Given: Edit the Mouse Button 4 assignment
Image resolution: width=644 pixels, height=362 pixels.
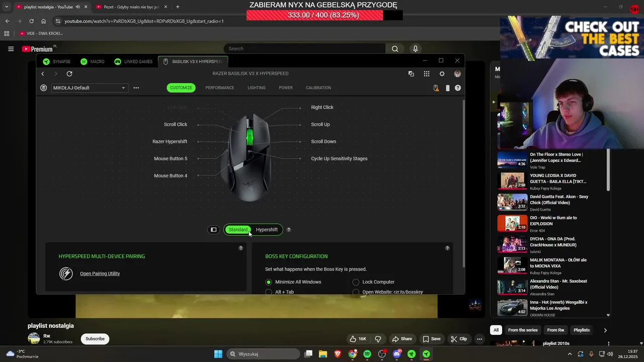Looking at the screenshot, I should (171, 176).
